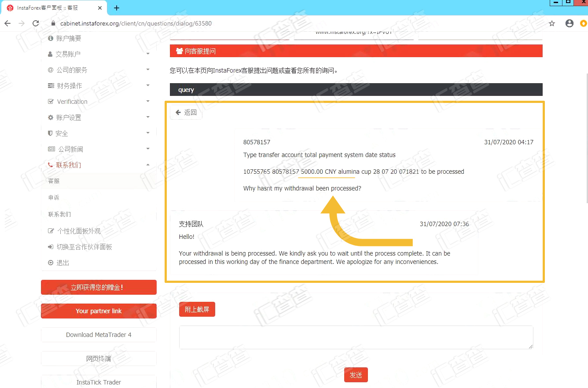Click the ticket number 80578157 heading
This screenshot has width=588, height=388.
[257, 142]
